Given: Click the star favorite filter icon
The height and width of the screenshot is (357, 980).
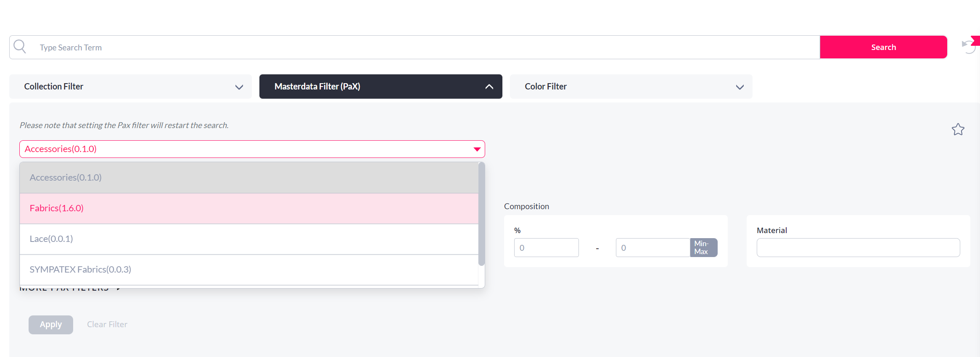Looking at the screenshot, I should [x=958, y=129].
